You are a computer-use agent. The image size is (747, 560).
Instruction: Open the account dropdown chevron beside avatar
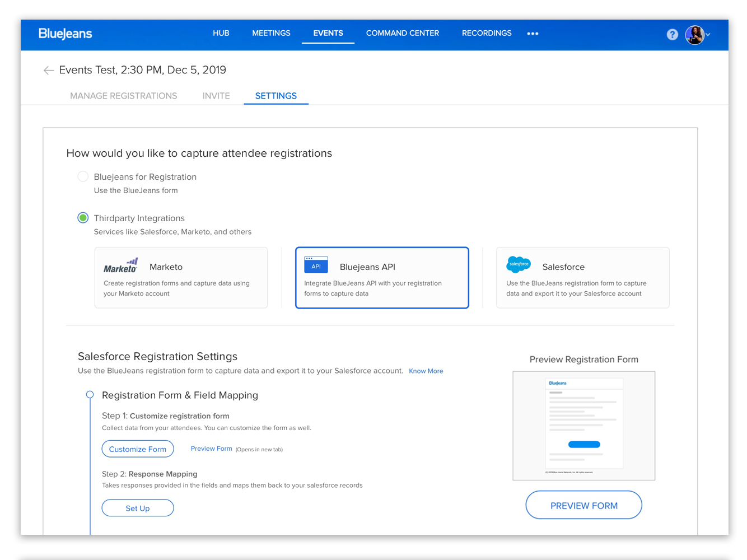(x=709, y=35)
